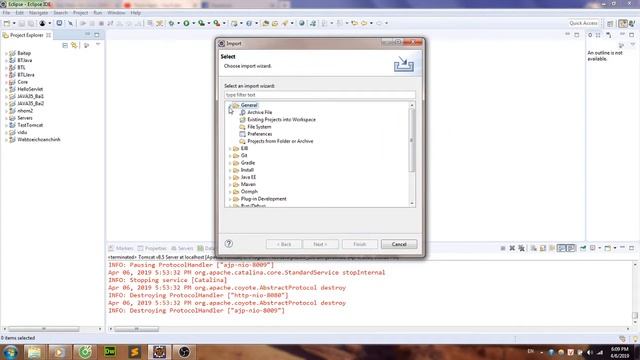640x360 pixels.
Task: Toggle Scroll Lock in Console
Action: click(543, 248)
